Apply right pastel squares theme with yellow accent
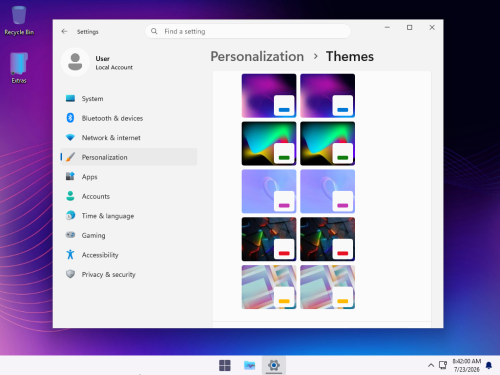This screenshot has width=500, height=375. coord(327,287)
